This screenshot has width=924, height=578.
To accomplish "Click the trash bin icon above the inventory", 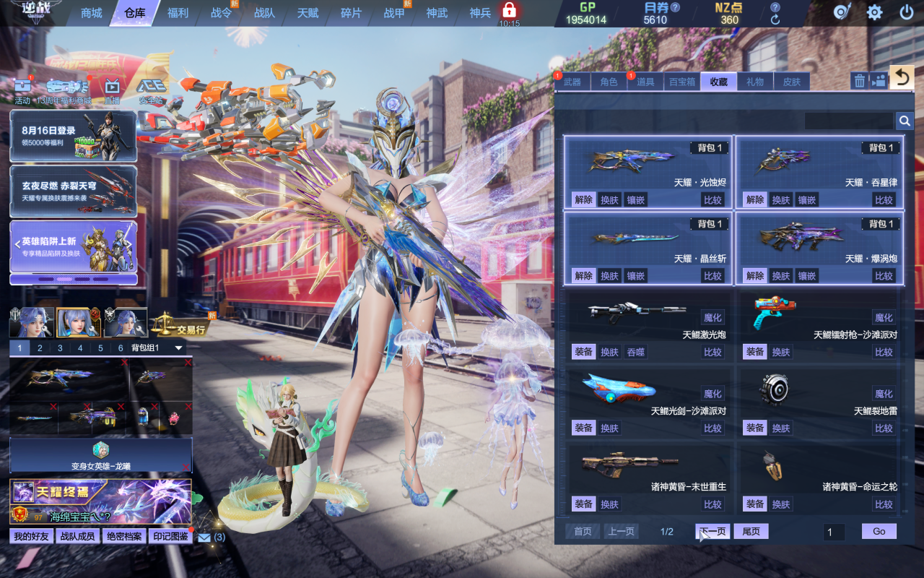I will 859,81.
